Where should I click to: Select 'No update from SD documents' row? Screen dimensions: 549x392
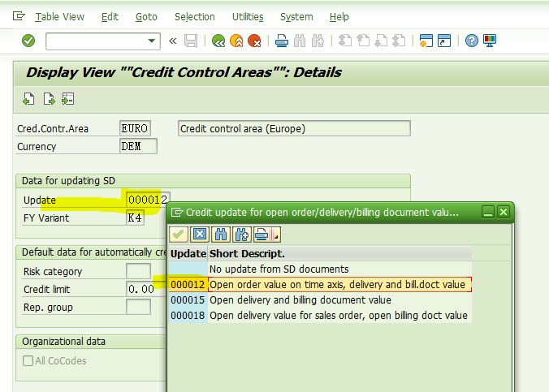[x=320, y=269]
